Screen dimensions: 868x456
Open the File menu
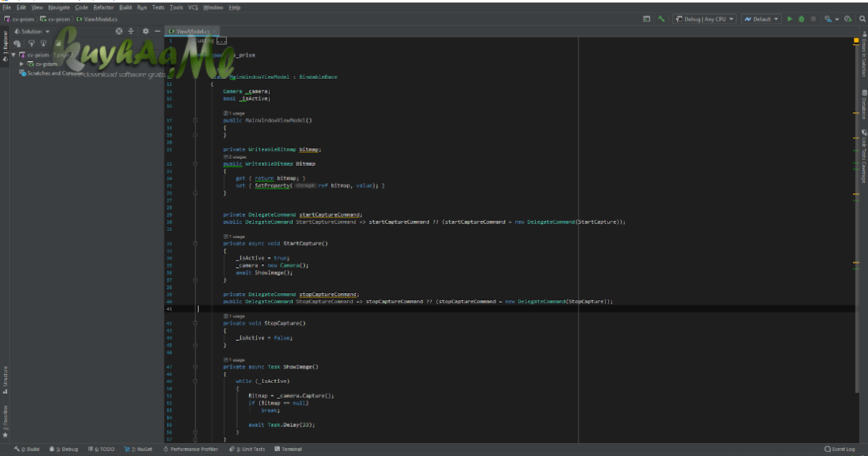click(x=7, y=7)
